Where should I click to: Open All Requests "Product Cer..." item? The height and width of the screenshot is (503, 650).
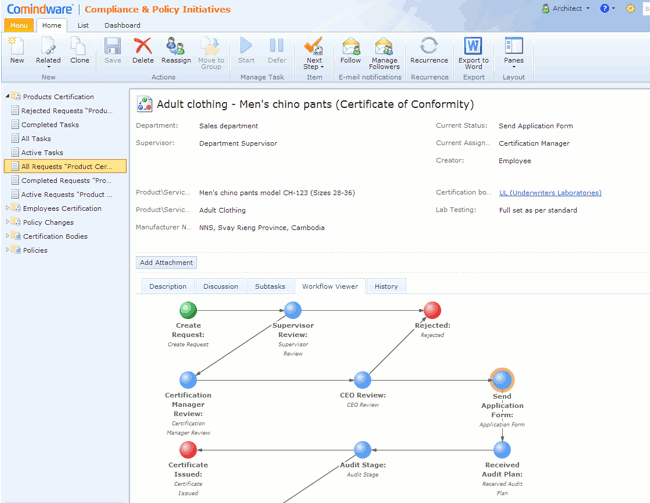click(x=65, y=166)
